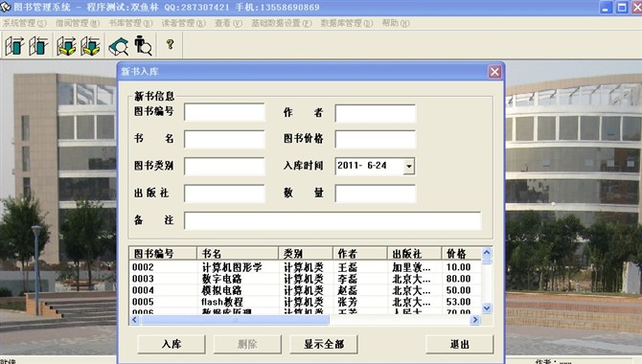Click the table's 出版社 column header

(x=414, y=254)
